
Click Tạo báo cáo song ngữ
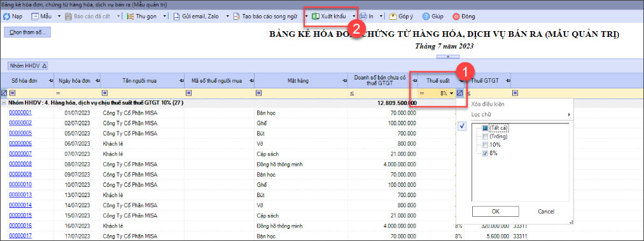click(x=265, y=17)
